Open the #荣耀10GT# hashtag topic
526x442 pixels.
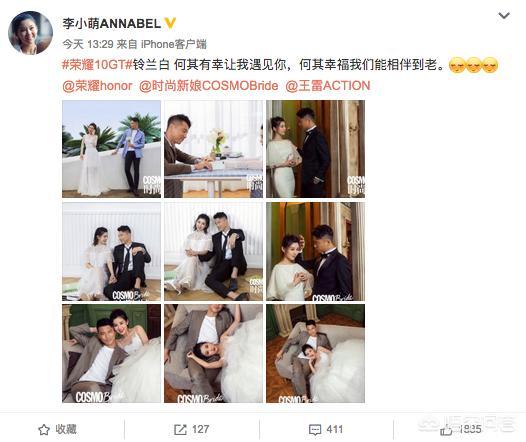(x=98, y=64)
